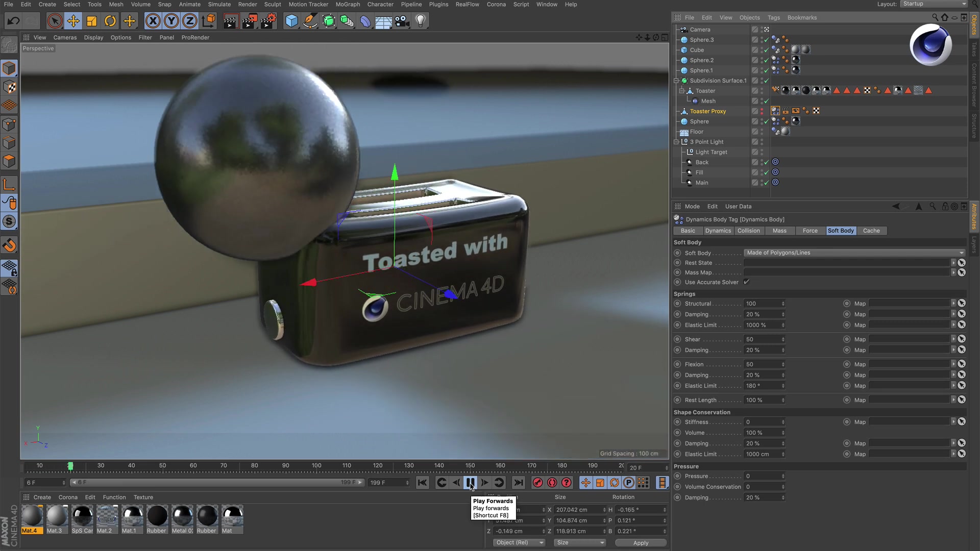
Task: Click the green timeline playhead marker
Action: 70,466
